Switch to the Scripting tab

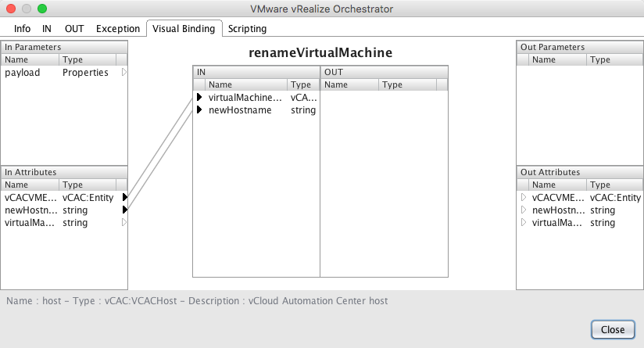[247, 28]
